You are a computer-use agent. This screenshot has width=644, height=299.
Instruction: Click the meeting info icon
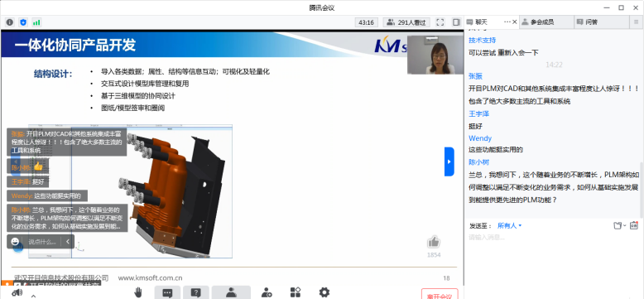pos(10,22)
